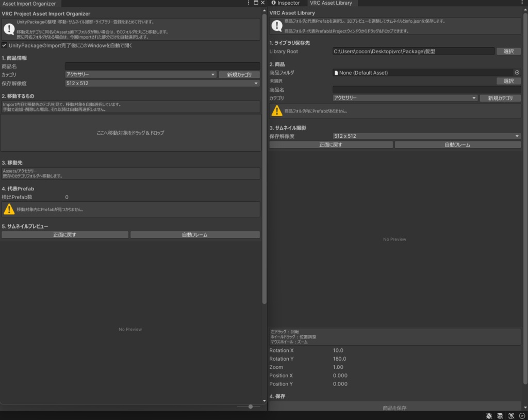
Task: Click 選択 button in the 未選択 row
Action: 508,81
